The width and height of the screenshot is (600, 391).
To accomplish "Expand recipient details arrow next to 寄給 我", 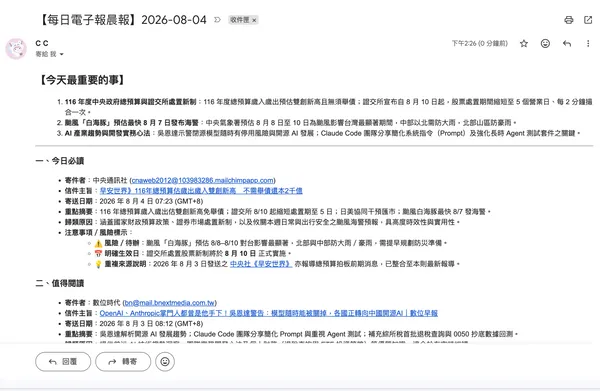I will coord(61,54).
